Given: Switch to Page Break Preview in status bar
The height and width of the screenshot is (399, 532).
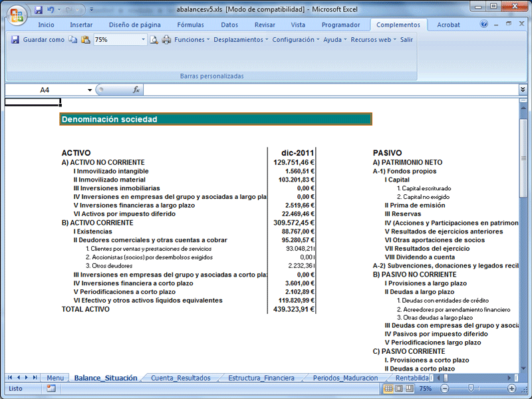Looking at the screenshot, I should click(410, 388).
